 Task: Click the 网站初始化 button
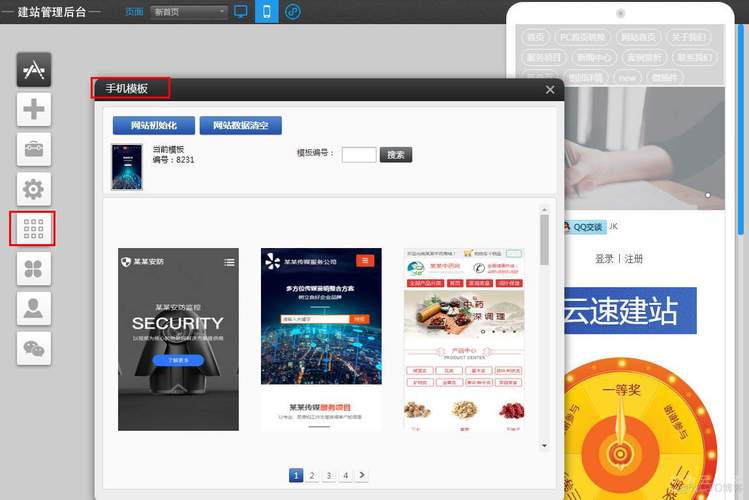point(154,125)
